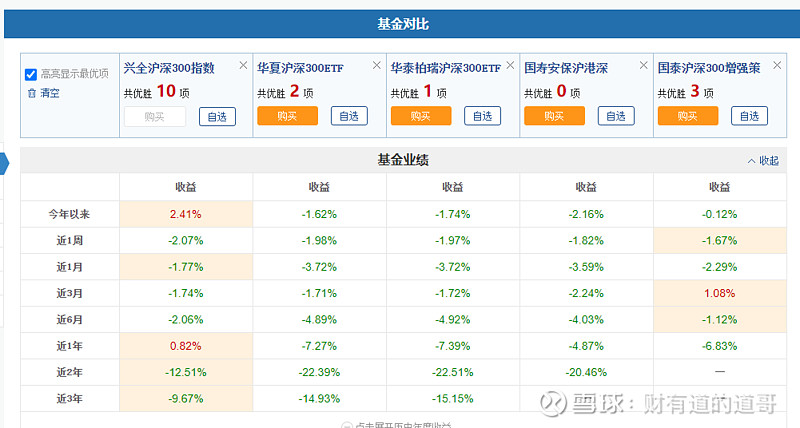
Task: Collapse 基金业绩 section via 收起
Action: pos(763,161)
